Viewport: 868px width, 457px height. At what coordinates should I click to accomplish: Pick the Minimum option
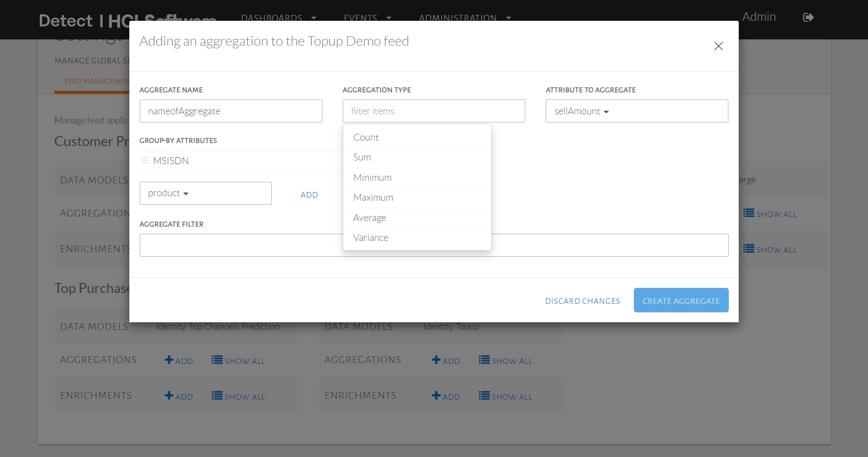pos(372,178)
